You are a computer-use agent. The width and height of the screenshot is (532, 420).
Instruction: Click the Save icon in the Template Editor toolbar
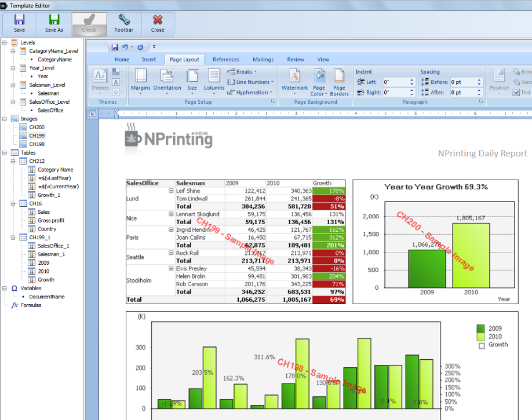point(19,23)
